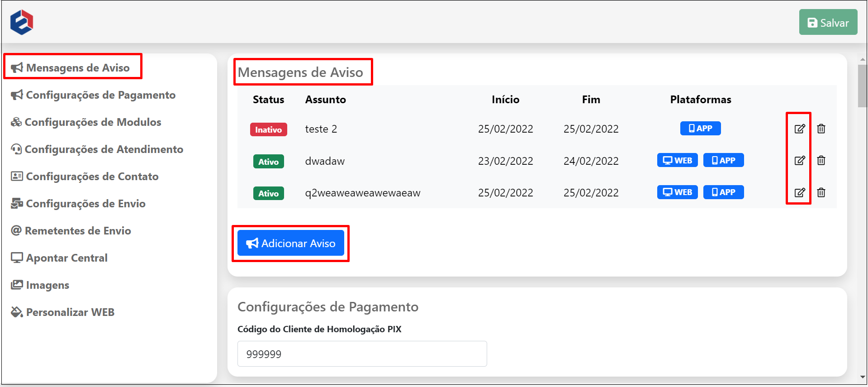Click the company logo in header
The width and height of the screenshot is (868, 387).
coord(22,22)
